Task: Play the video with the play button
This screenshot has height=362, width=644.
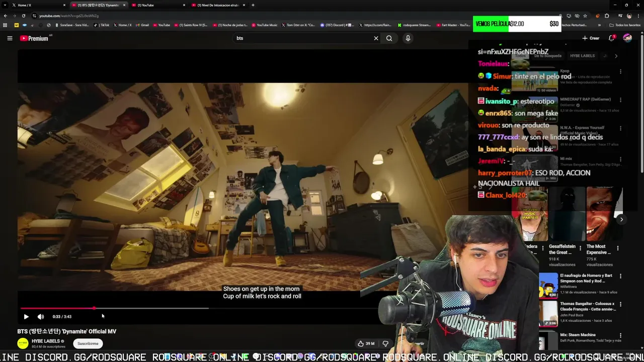Action: [26, 317]
